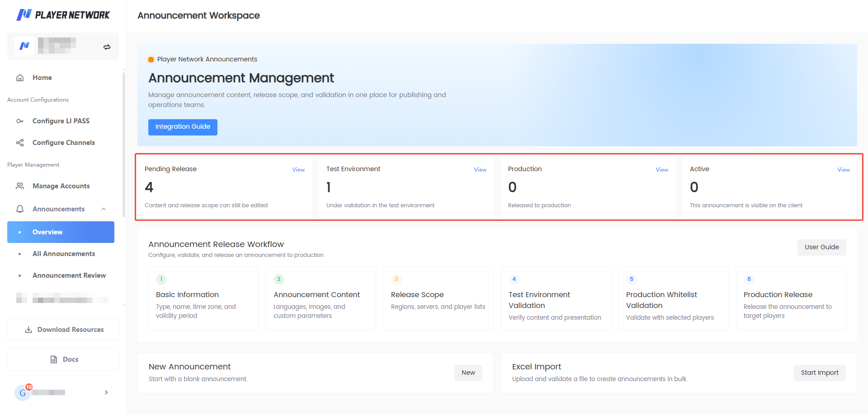This screenshot has width=868, height=415.
Task: Select step 3 Release Scope card
Action: pyautogui.click(x=439, y=298)
